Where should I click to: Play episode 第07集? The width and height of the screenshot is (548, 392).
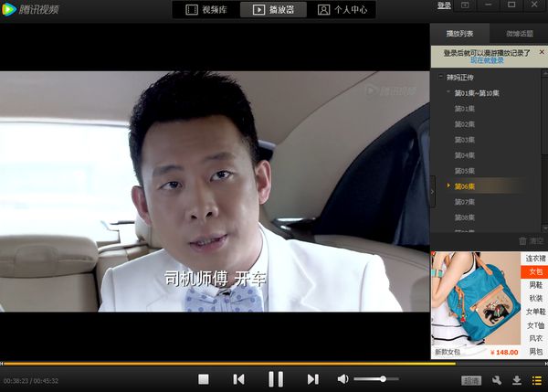[x=465, y=202]
